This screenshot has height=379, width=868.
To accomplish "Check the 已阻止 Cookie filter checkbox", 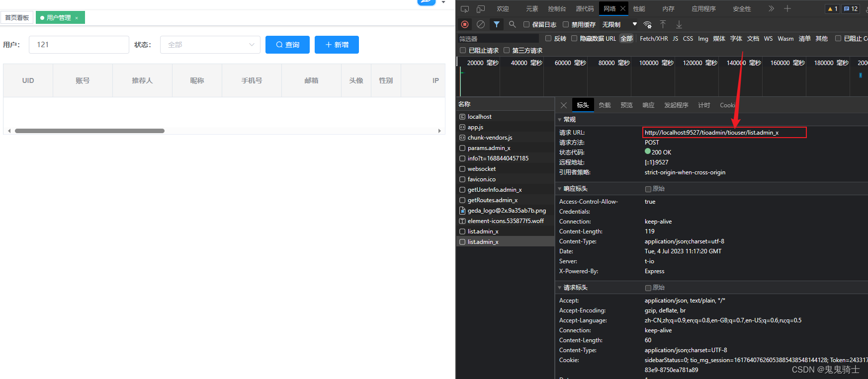I will (x=838, y=38).
